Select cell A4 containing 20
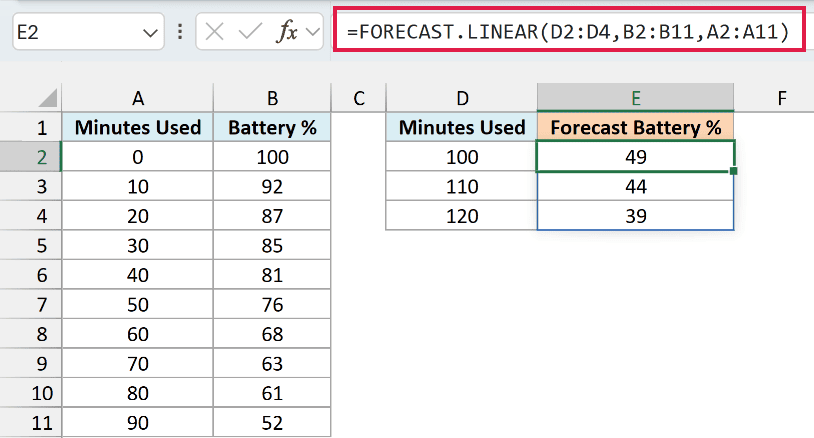Viewport: 814px width, 438px height. [x=138, y=216]
